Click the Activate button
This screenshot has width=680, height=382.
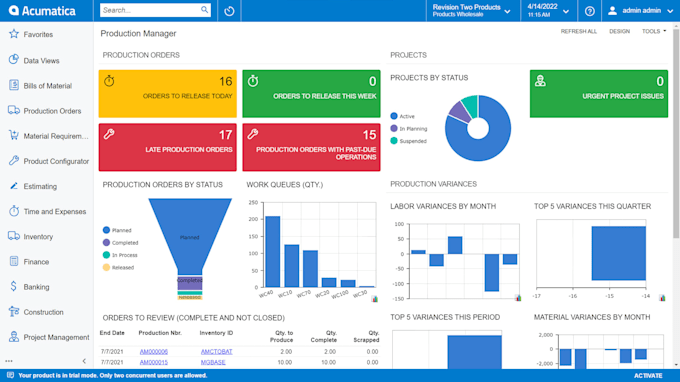click(648, 375)
